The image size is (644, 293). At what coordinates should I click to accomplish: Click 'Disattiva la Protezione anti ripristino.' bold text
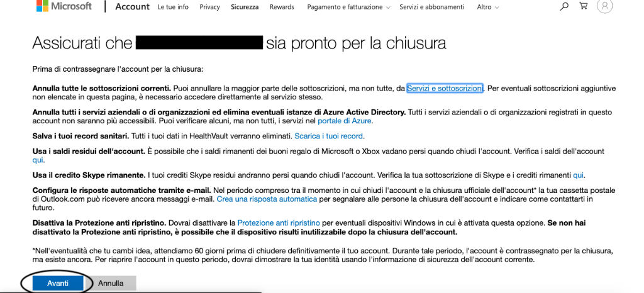pyautogui.click(x=99, y=223)
